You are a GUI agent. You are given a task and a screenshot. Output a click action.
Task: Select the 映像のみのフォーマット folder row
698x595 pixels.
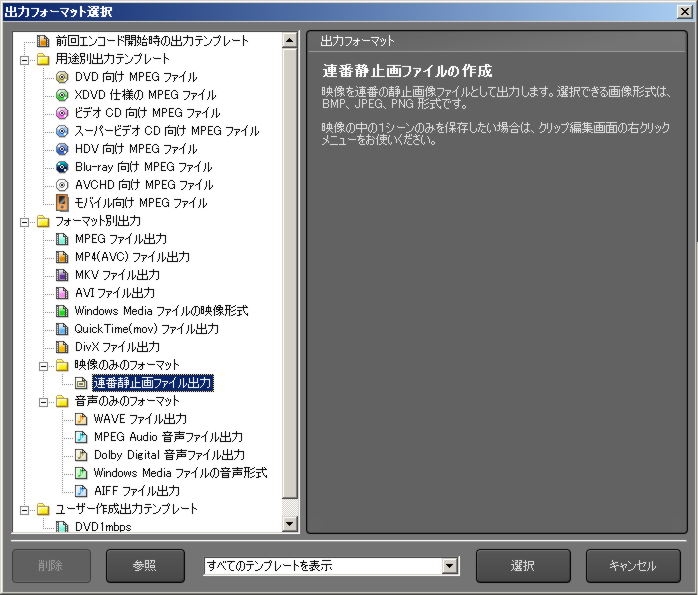coord(127,365)
